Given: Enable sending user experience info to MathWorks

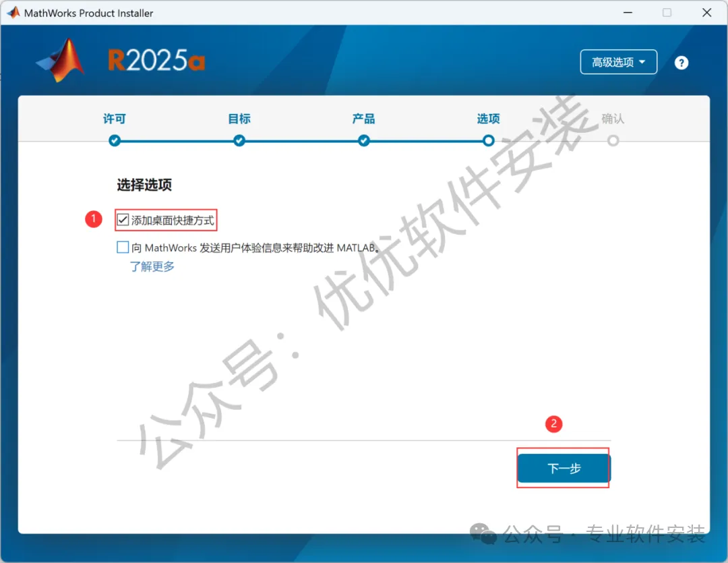Looking at the screenshot, I should pos(123,247).
